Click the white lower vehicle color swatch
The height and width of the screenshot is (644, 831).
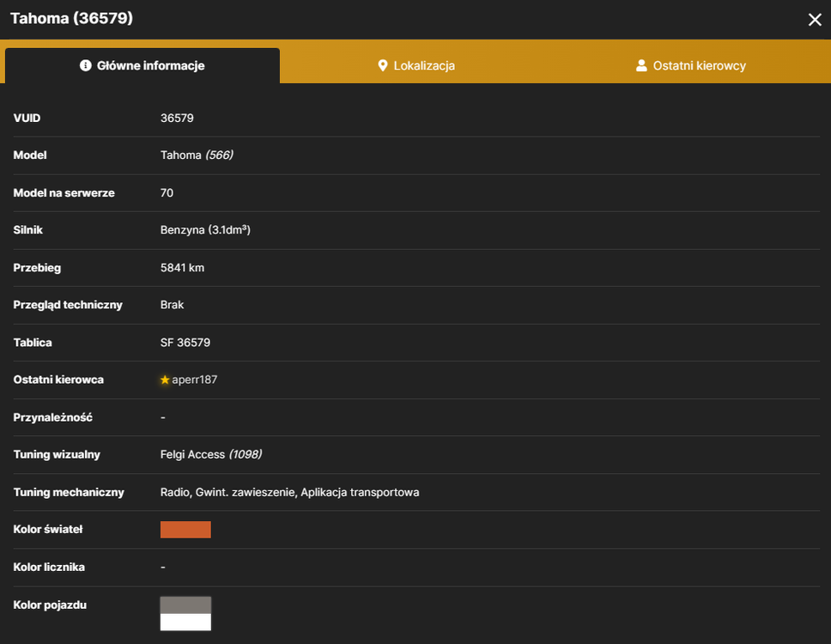click(185, 623)
